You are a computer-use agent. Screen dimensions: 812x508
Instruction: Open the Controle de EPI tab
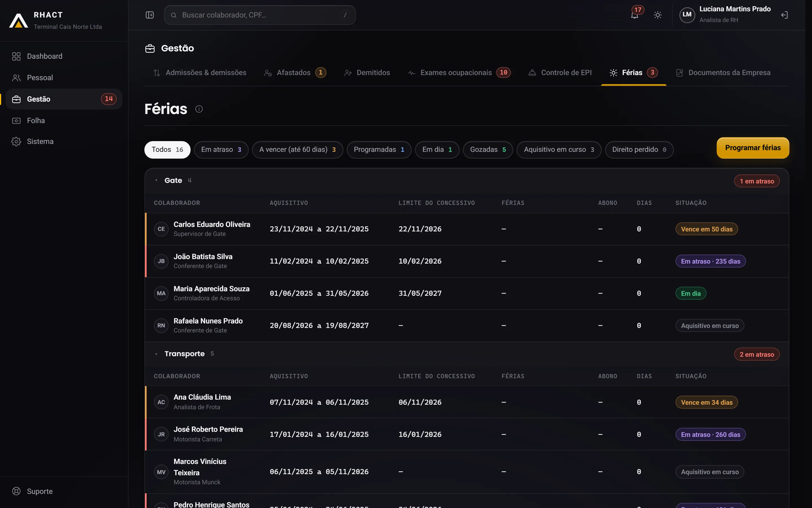coord(560,73)
